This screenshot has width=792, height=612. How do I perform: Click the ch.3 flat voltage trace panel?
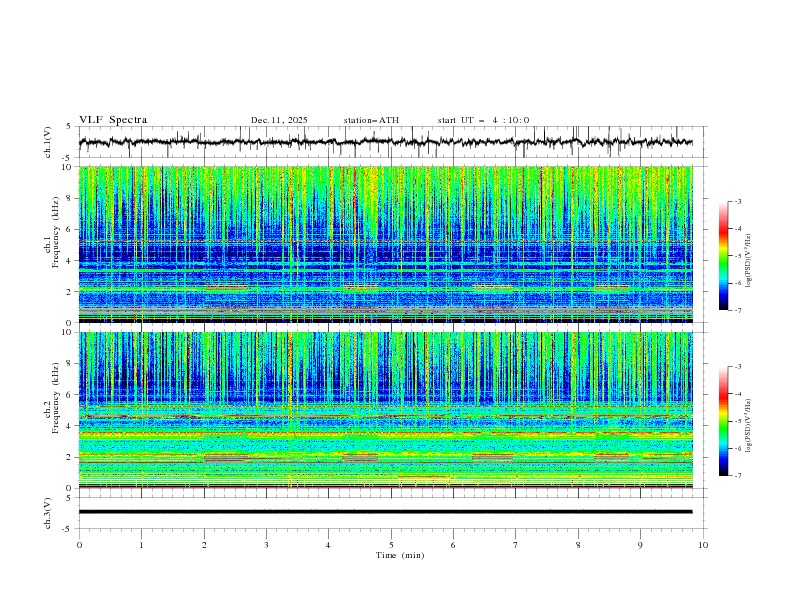coord(390,512)
